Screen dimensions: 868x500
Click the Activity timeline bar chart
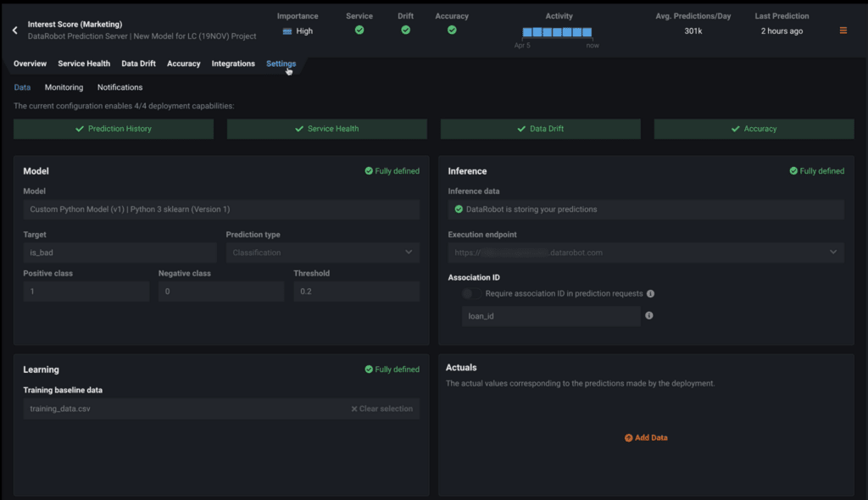(557, 32)
